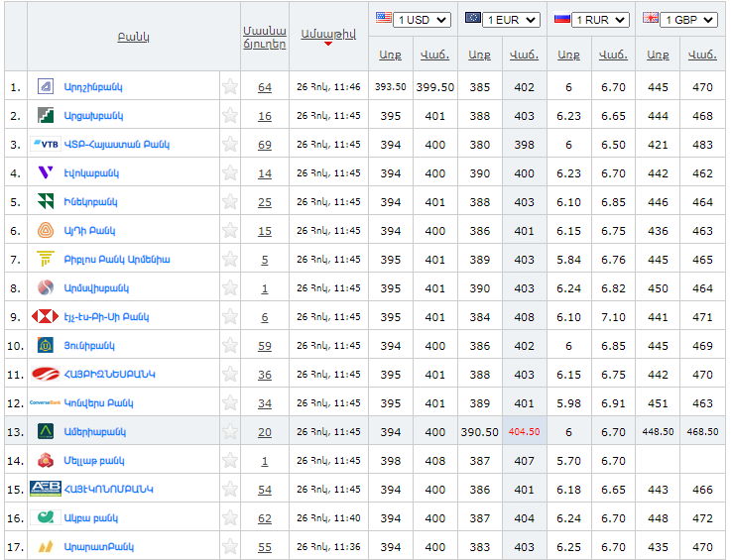Click the UK flag icon
The width and height of the screenshot is (731, 560).
pyautogui.click(x=651, y=18)
